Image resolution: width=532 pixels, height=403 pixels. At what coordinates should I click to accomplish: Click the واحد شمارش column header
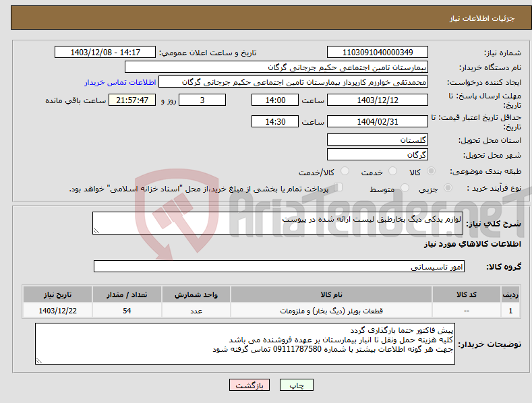[196, 294]
